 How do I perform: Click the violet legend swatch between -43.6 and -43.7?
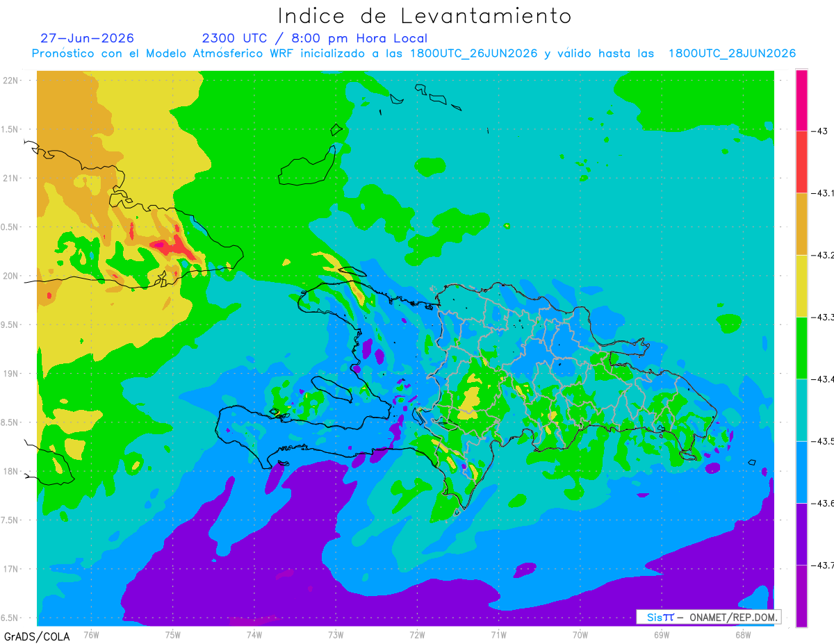[x=801, y=534]
